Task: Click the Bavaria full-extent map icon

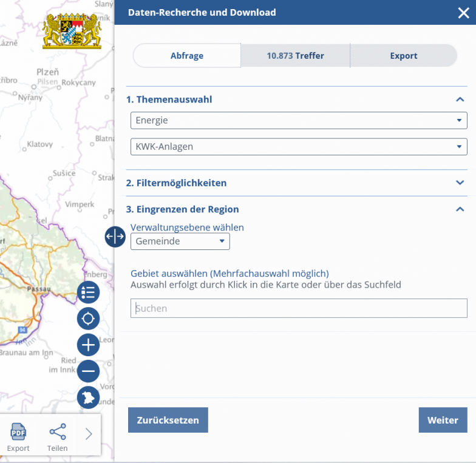Action: (89, 397)
